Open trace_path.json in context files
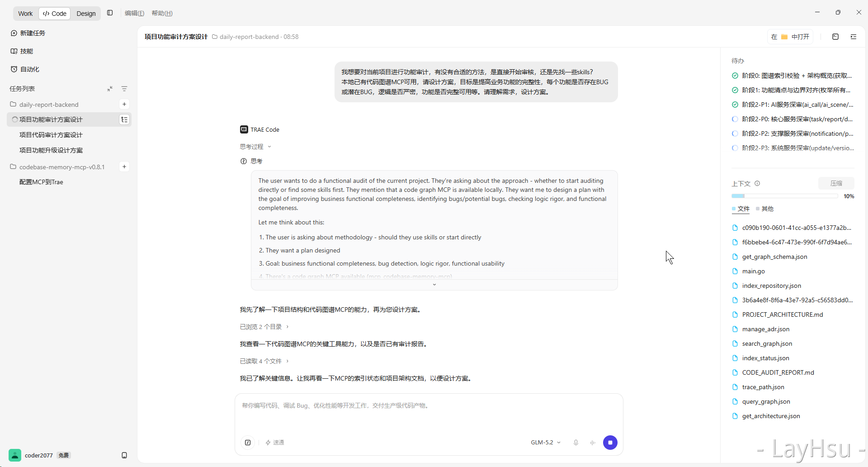 coord(763,387)
